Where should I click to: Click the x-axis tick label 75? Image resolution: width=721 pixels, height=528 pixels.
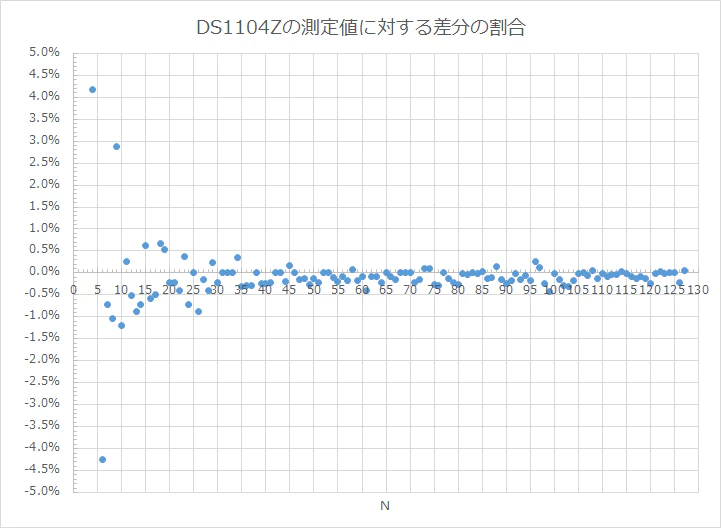tap(434, 290)
